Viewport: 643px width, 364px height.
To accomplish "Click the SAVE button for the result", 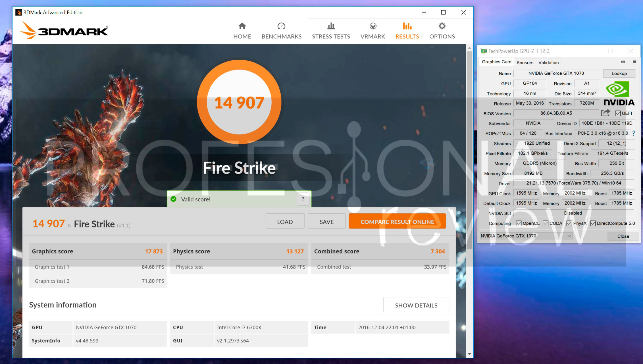I will (327, 221).
